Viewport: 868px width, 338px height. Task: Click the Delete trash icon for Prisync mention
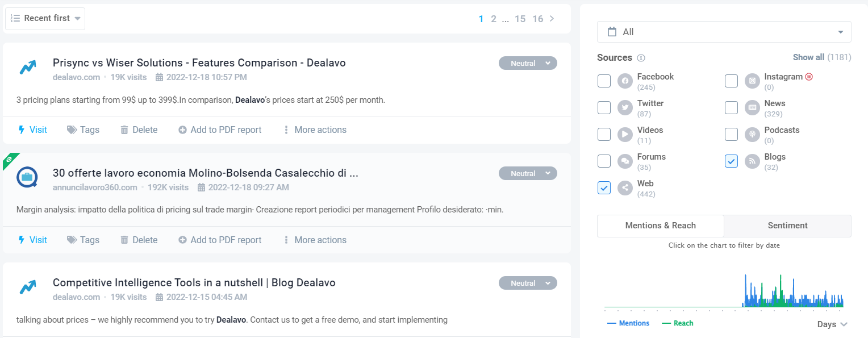pos(124,130)
